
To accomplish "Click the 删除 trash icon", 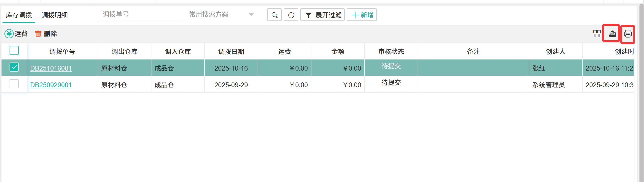I will (x=38, y=34).
